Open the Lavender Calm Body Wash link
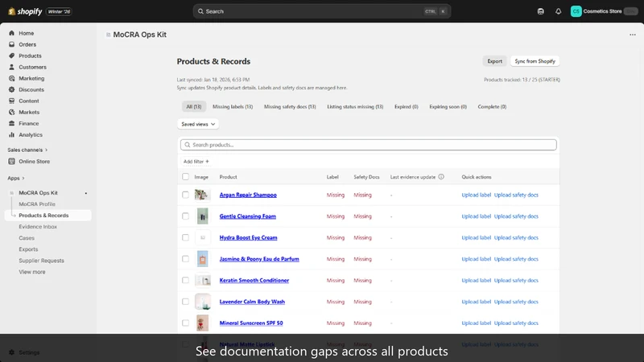Image resolution: width=644 pixels, height=362 pixels. (x=252, y=302)
